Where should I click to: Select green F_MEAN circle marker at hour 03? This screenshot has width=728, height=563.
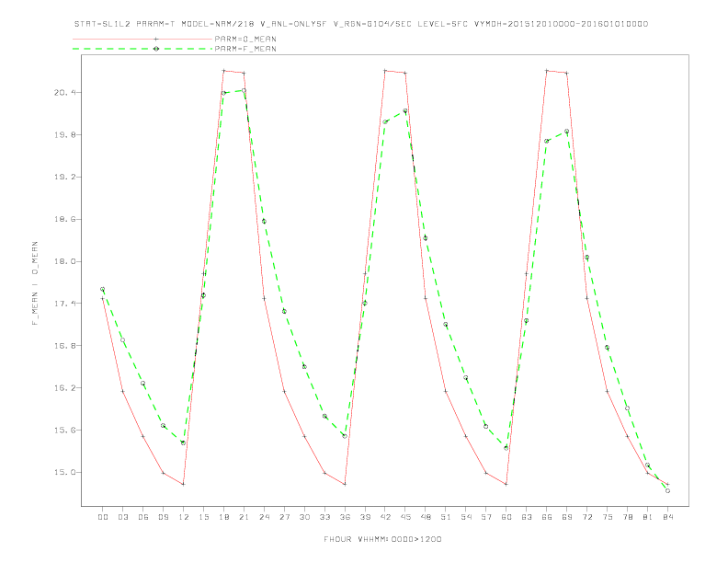click(x=122, y=340)
